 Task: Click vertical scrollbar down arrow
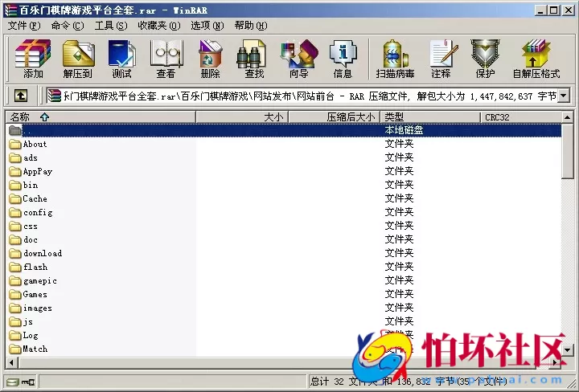click(567, 349)
